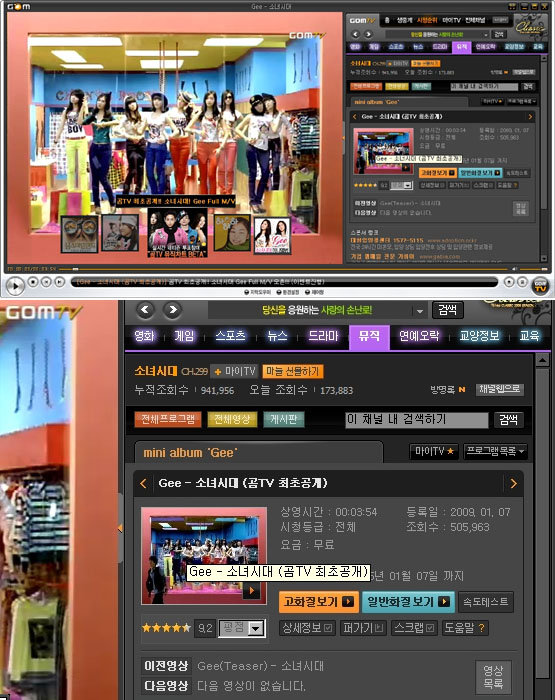Screen dimensions: 555x700
Task: Go to next video with orange right chevron
Action: 513,483
